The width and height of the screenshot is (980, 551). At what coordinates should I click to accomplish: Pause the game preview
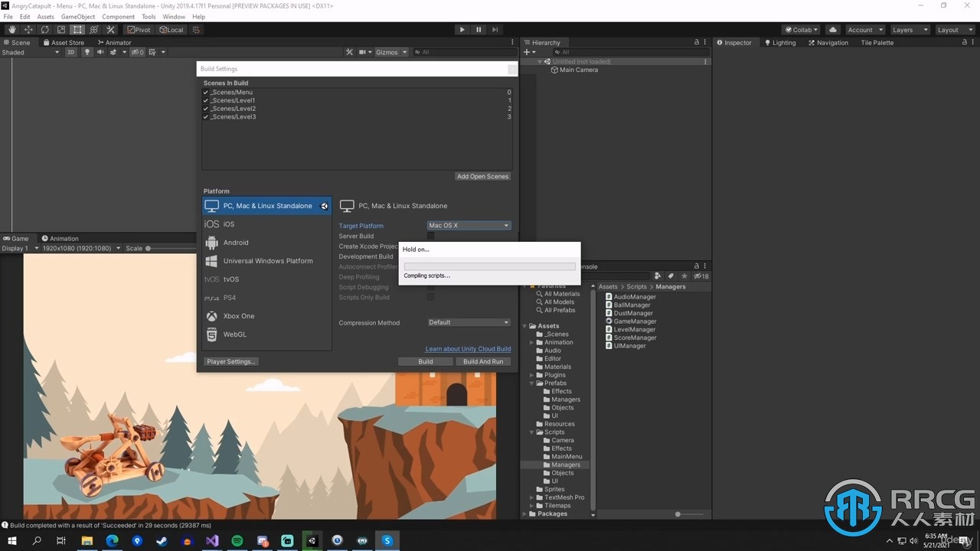(x=479, y=30)
